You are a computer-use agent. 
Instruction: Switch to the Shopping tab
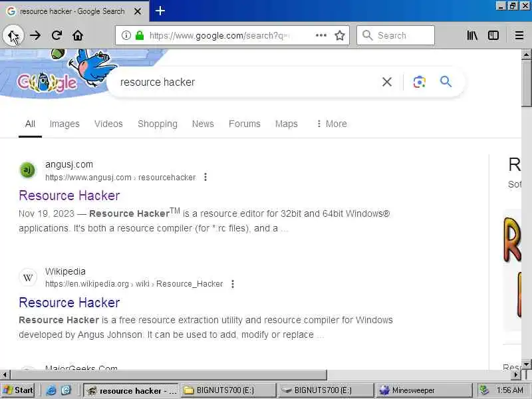158,124
